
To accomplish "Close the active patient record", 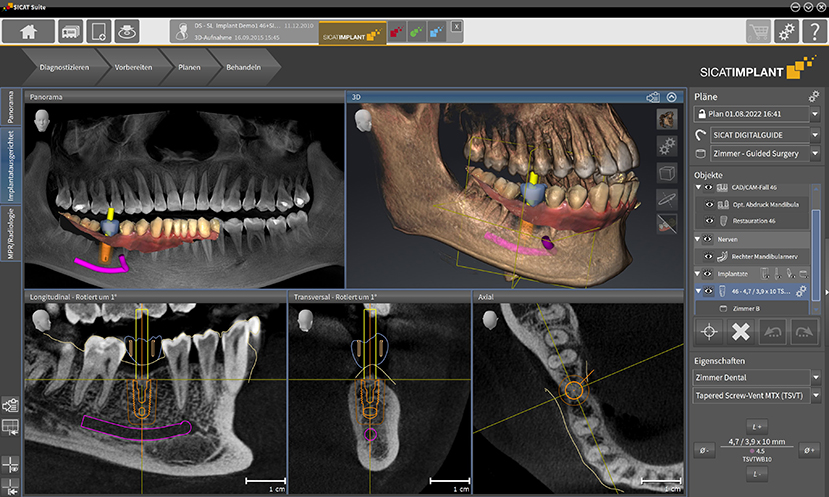I will click(x=456, y=26).
